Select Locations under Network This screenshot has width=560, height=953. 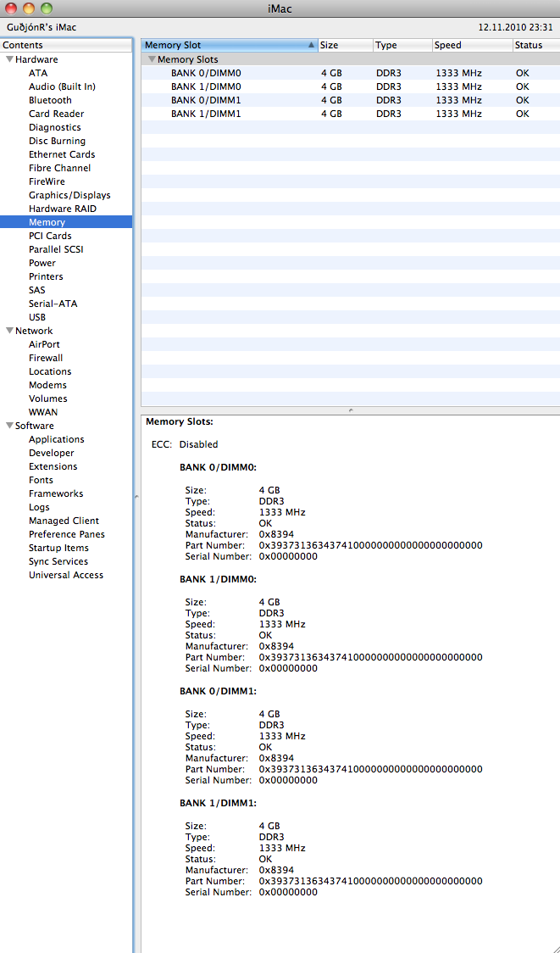(50, 371)
